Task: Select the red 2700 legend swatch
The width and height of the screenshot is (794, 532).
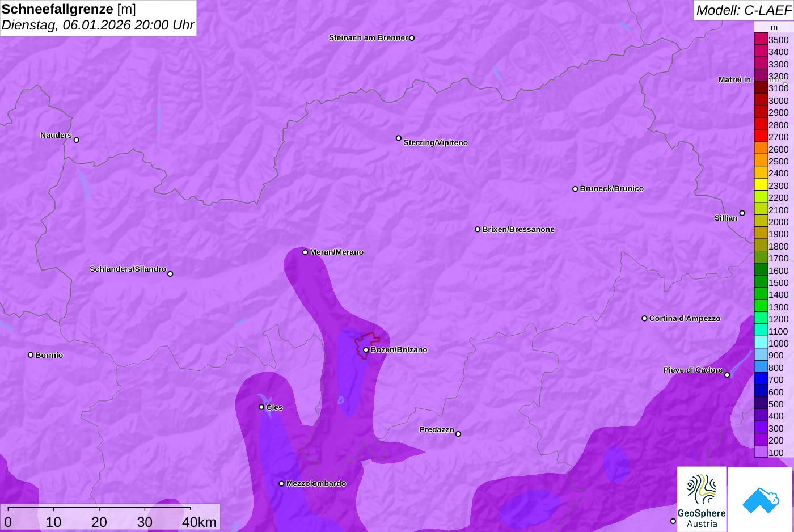Action: point(761,136)
